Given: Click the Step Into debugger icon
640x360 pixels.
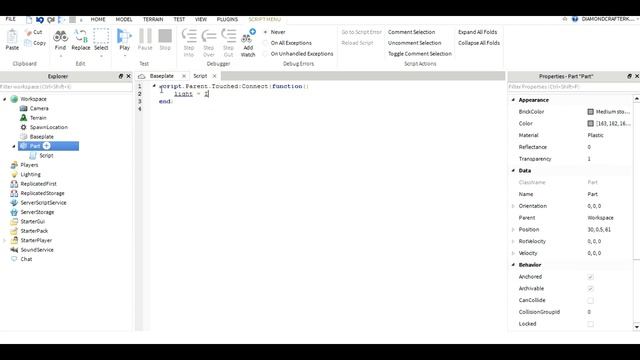Looking at the screenshot, I should pos(189,36).
